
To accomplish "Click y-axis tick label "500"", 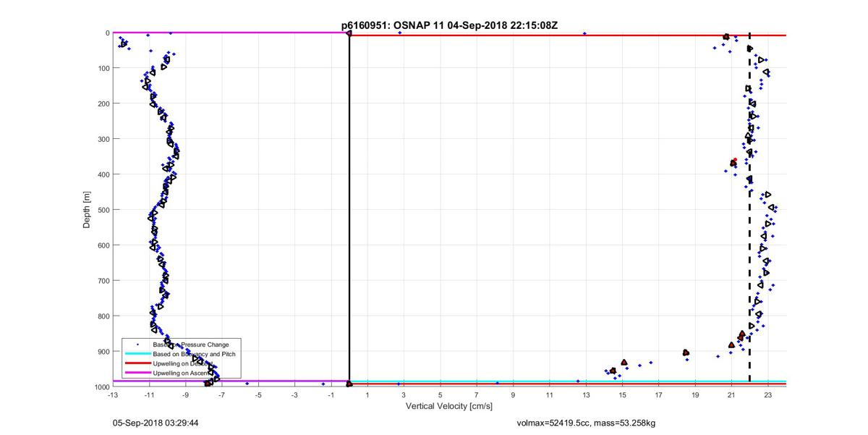I will point(103,210).
